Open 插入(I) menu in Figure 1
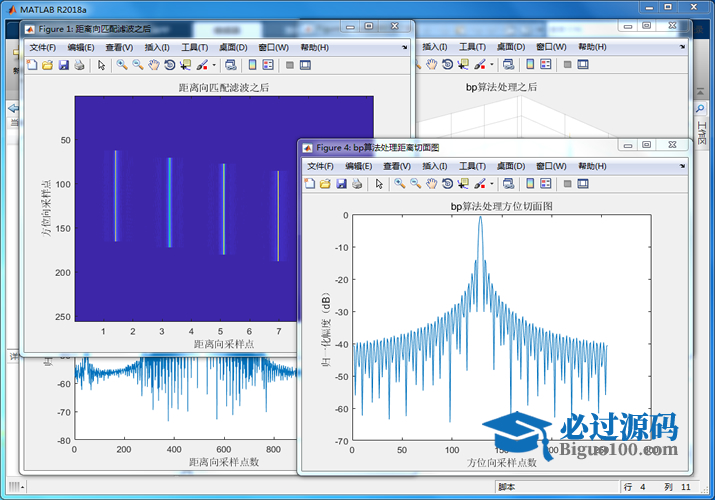The image size is (715, 500). (157, 47)
